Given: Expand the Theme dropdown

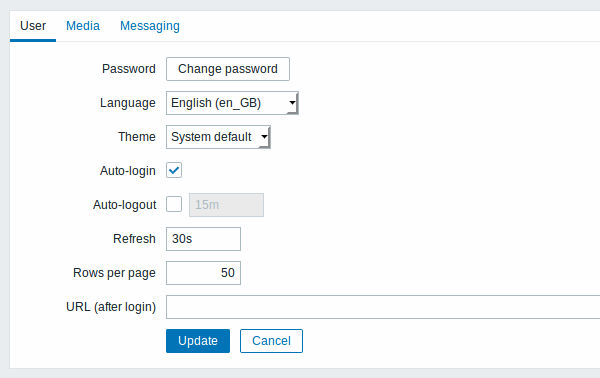Looking at the screenshot, I should [x=218, y=137].
